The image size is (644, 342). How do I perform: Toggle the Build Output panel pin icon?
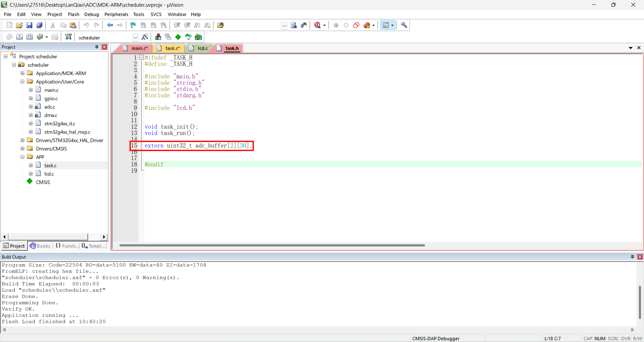coord(632,257)
